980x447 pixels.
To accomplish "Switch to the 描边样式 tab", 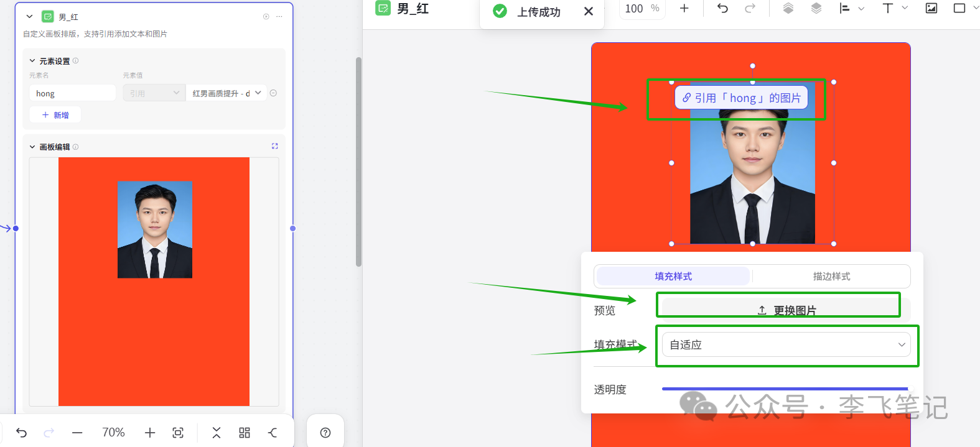I will pyautogui.click(x=831, y=276).
